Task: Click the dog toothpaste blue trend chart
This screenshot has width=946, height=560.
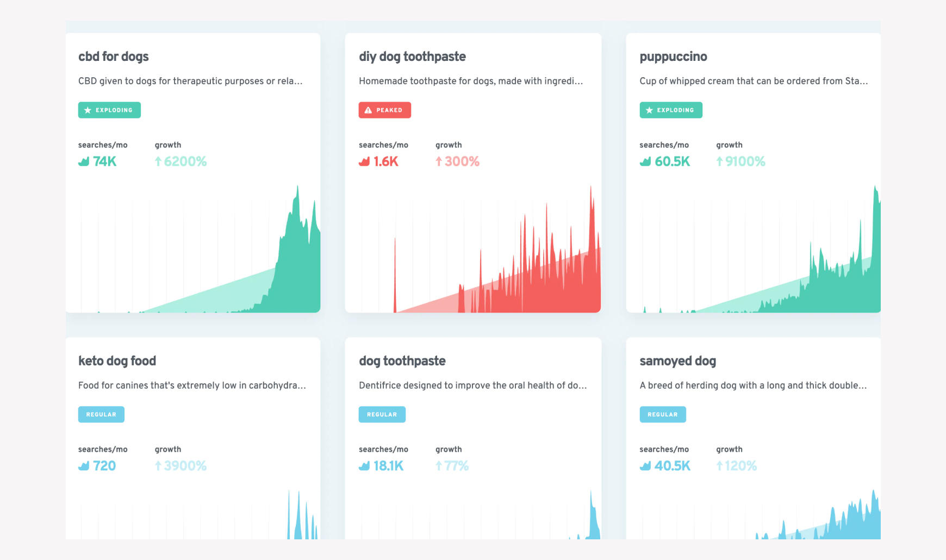Action: pyautogui.click(x=473, y=514)
